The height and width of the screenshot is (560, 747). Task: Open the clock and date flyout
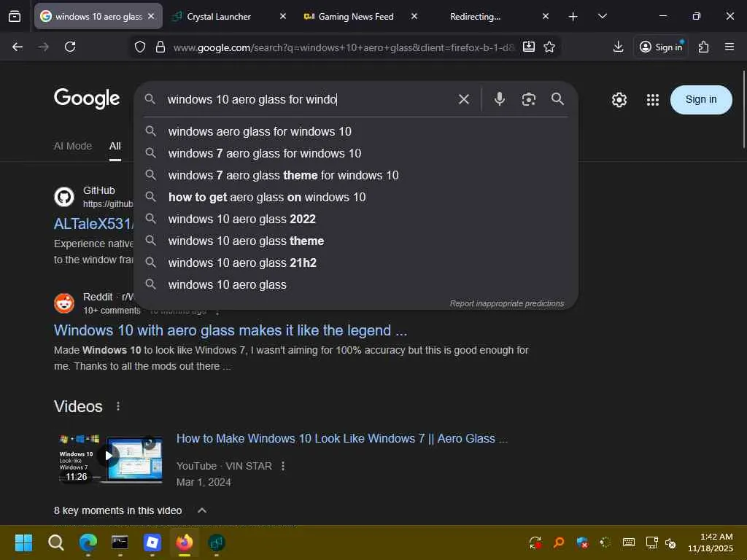coord(711,542)
